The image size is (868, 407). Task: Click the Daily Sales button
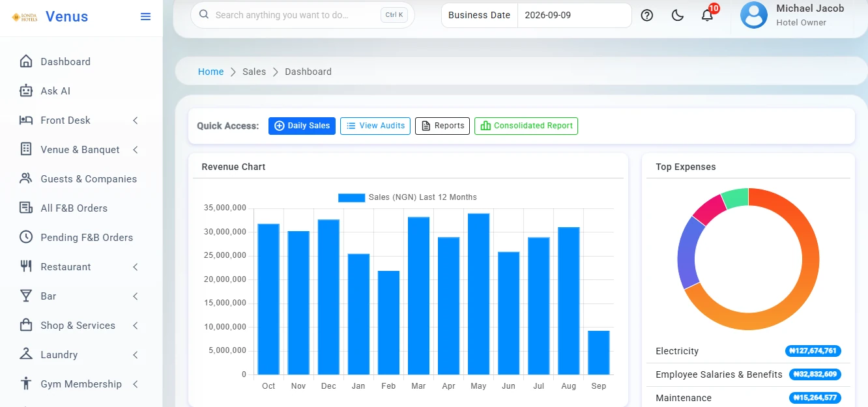coord(302,126)
